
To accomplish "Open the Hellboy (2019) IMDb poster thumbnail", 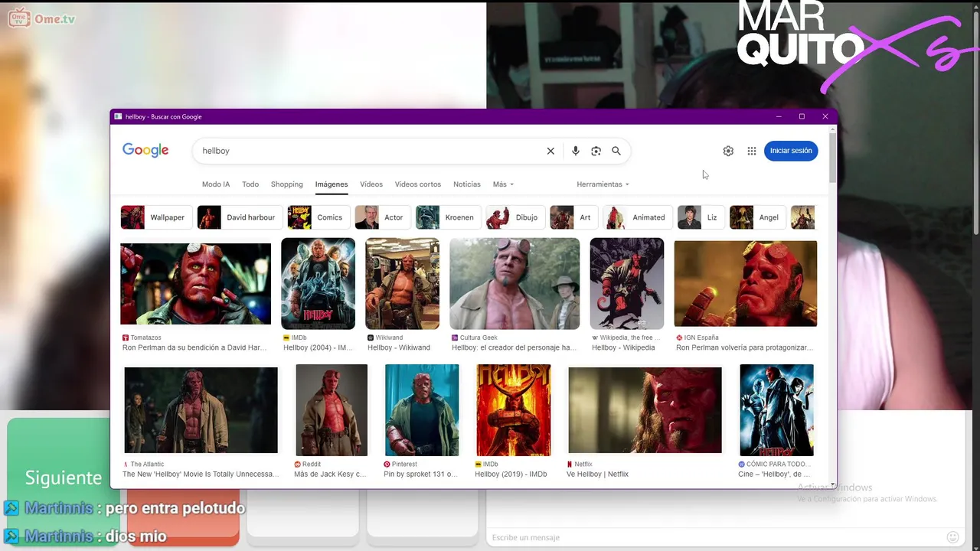I will (513, 410).
